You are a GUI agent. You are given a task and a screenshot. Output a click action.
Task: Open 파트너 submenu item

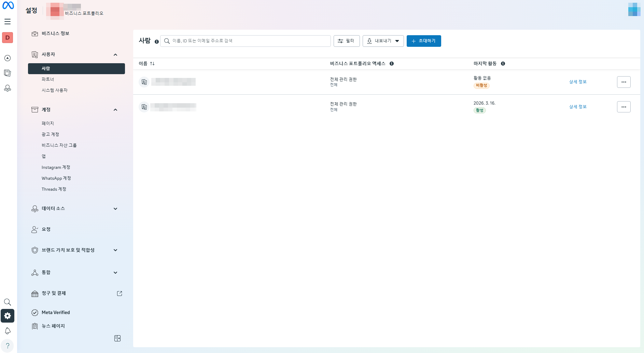48,79
